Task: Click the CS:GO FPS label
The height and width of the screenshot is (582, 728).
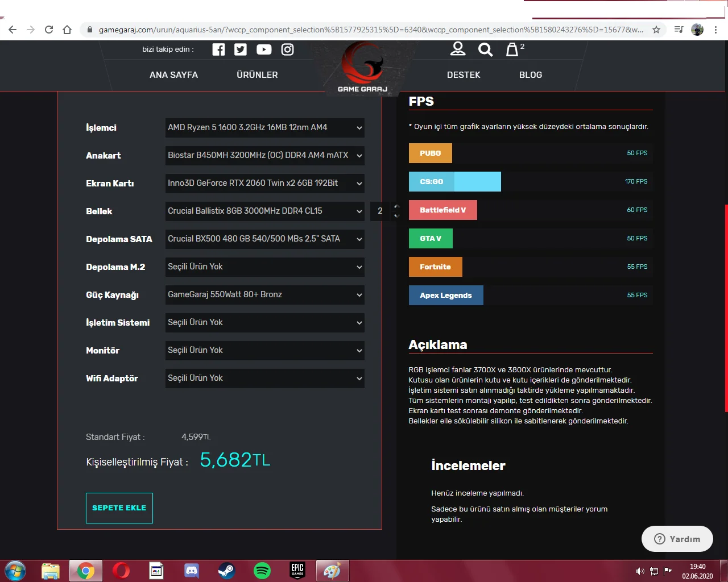Action: pos(432,182)
